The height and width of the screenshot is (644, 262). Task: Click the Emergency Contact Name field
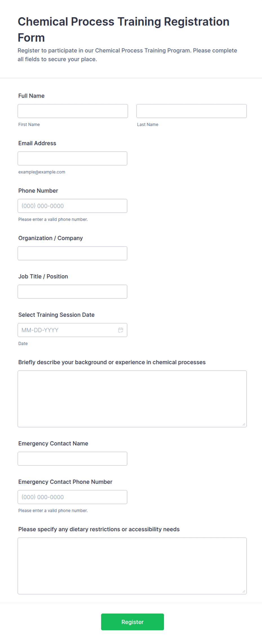tap(72, 459)
